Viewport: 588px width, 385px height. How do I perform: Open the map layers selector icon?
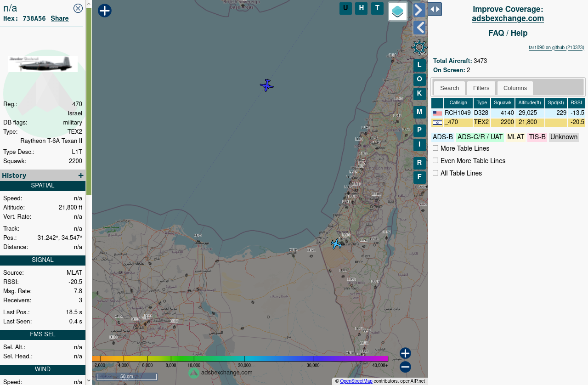tap(398, 11)
